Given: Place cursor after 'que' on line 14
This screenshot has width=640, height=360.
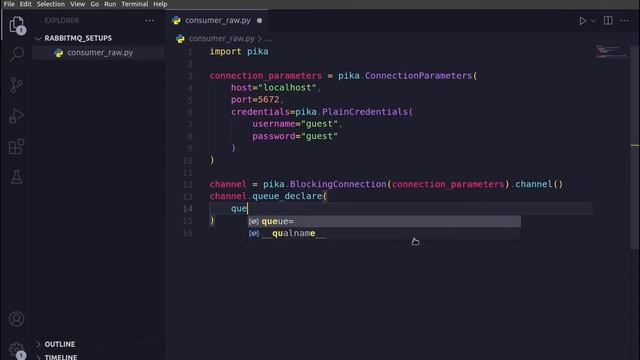Looking at the screenshot, I should click(x=248, y=209).
